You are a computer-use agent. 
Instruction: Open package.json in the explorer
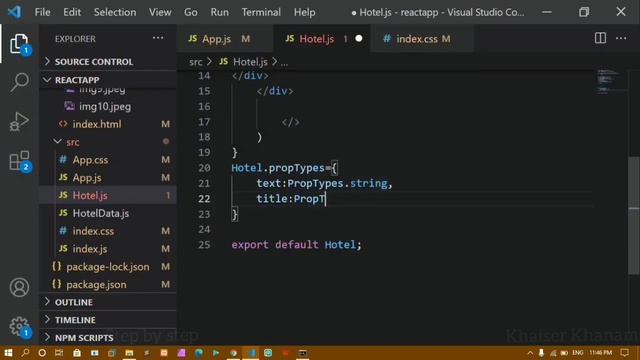[x=108, y=284]
